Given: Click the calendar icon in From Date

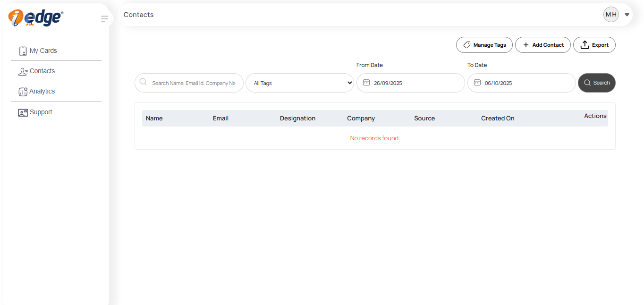Looking at the screenshot, I should pos(366,83).
